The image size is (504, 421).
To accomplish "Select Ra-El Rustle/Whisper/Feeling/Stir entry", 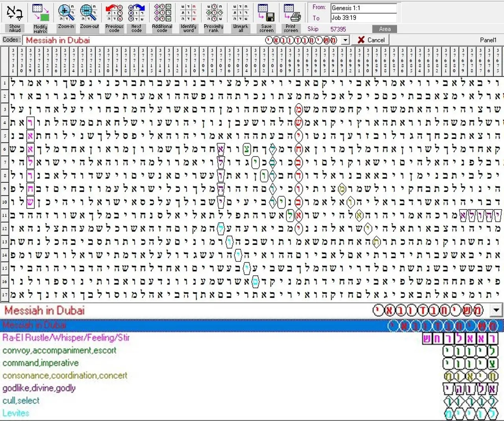I will tap(252, 338).
